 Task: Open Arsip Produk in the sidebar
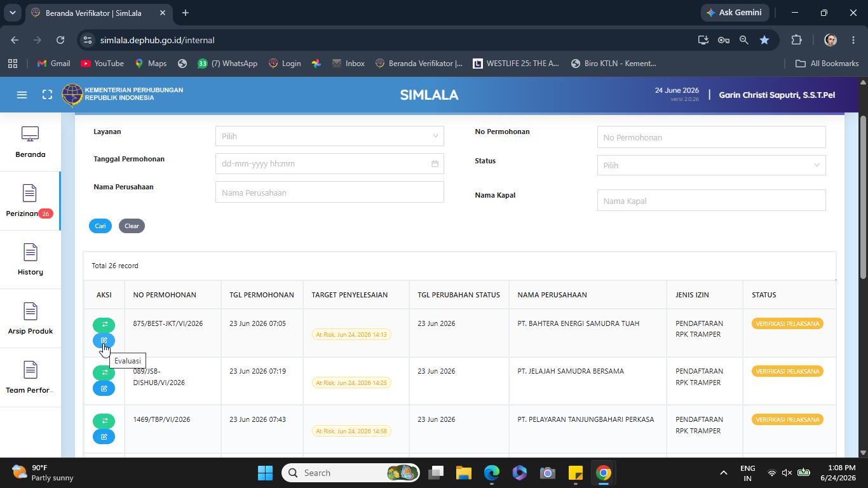[x=30, y=318]
